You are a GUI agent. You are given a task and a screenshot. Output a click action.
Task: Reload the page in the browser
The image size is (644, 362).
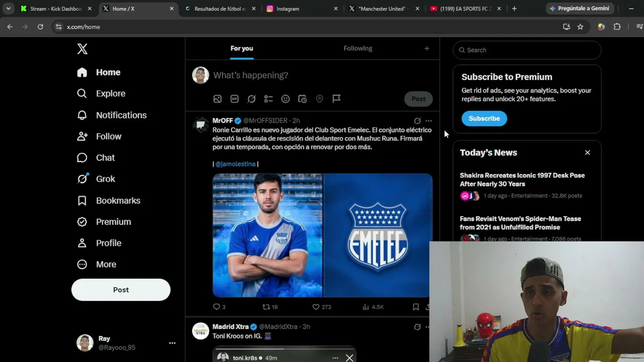pos(40,27)
